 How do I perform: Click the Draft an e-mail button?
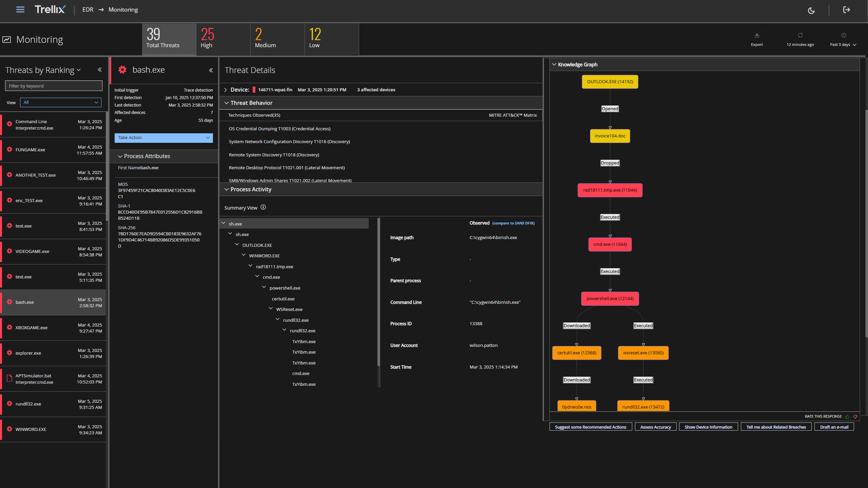pos(834,427)
